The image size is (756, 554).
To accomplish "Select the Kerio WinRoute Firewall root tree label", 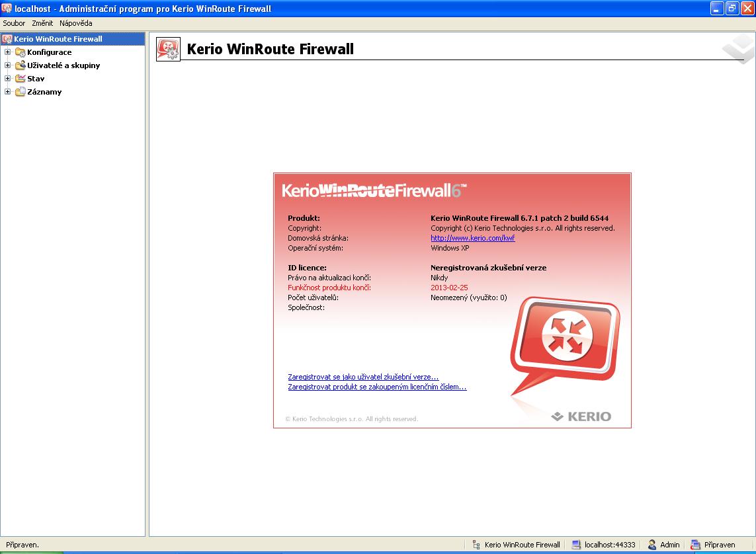I will click(58, 39).
